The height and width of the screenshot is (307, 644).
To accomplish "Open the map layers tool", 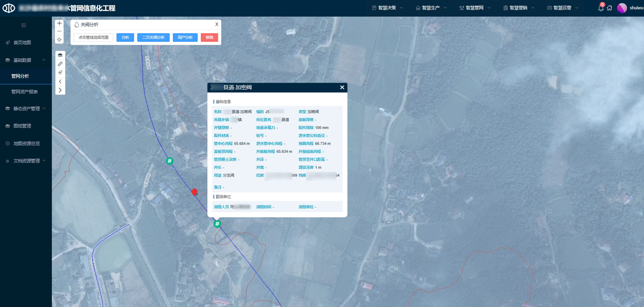I will [60, 55].
